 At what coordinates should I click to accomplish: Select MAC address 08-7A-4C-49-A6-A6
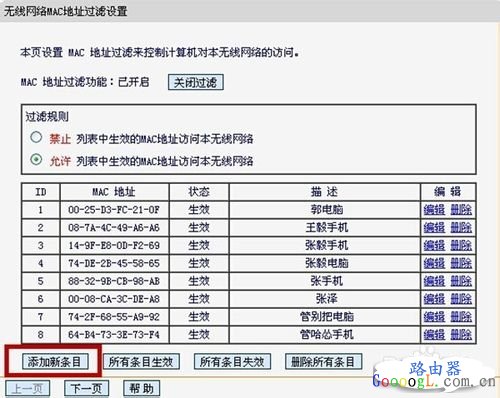pos(114,228)
